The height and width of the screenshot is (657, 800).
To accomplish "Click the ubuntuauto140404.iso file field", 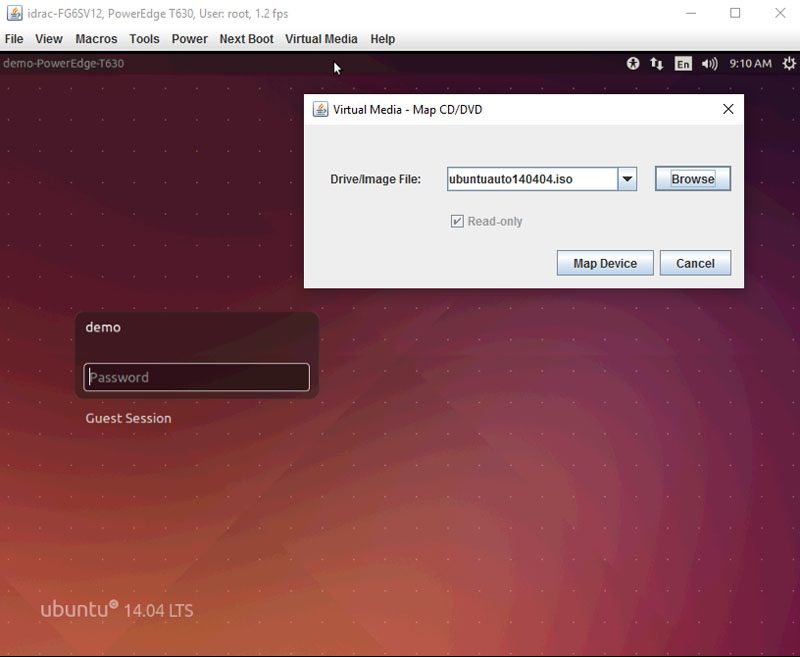I will click(x=532, y=179).
